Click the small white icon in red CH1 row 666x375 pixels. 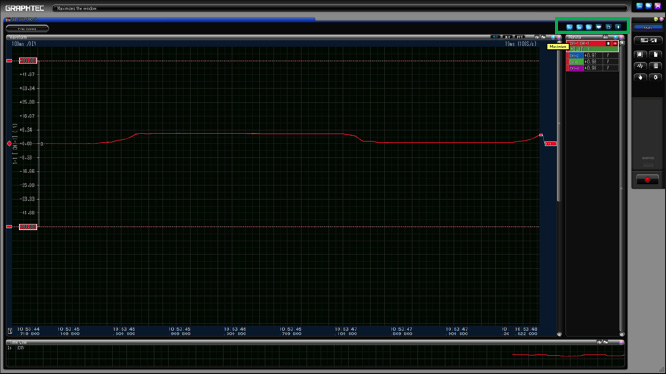tap(608, 43)
